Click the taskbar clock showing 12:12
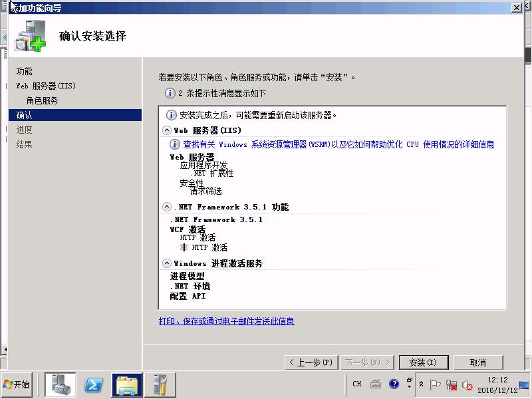The height and width of the screenshot is (399, 532). pyautogui.click(x=497, y=384)
